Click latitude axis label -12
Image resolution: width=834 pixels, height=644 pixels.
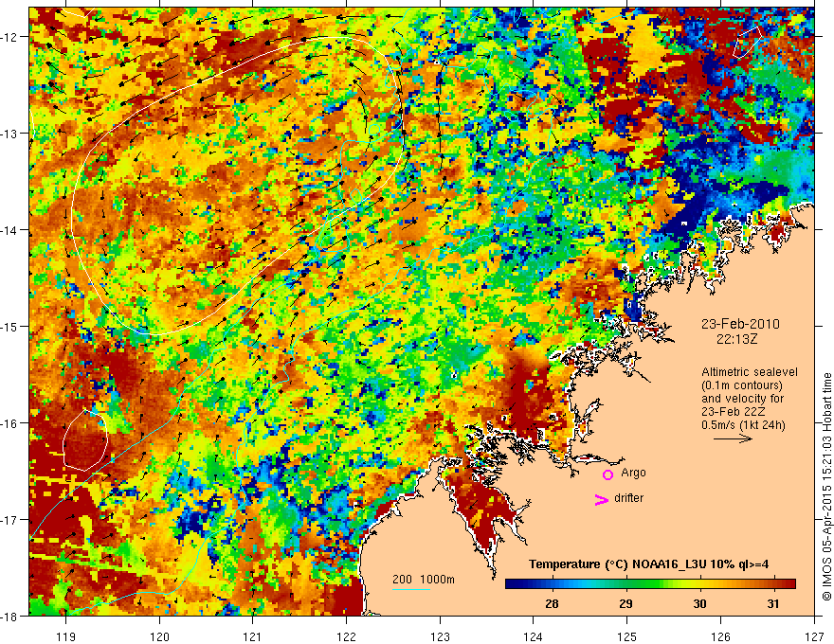point(10,37)
